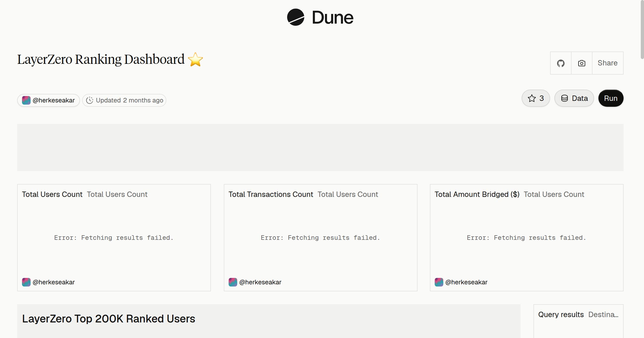Click the page vertical scrollbar thumb

(x=642, y=30)
